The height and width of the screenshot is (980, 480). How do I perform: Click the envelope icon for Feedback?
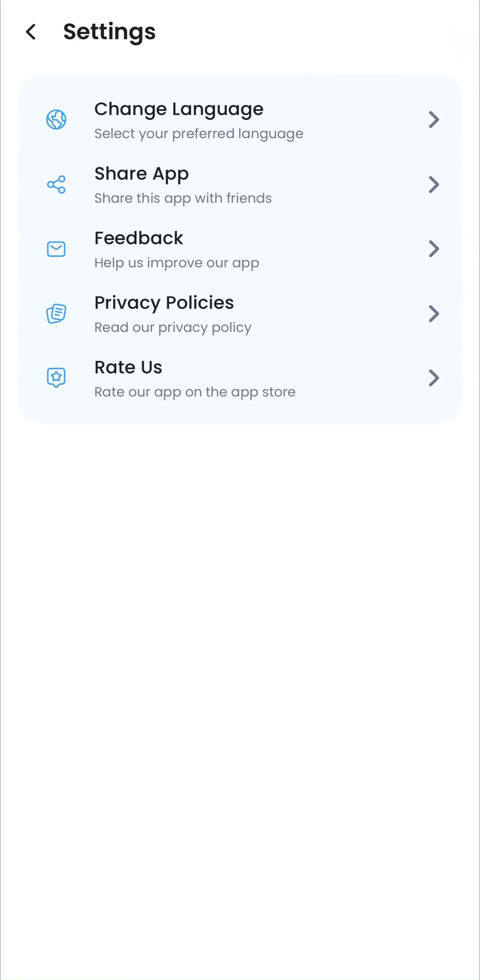coord(56,249)
